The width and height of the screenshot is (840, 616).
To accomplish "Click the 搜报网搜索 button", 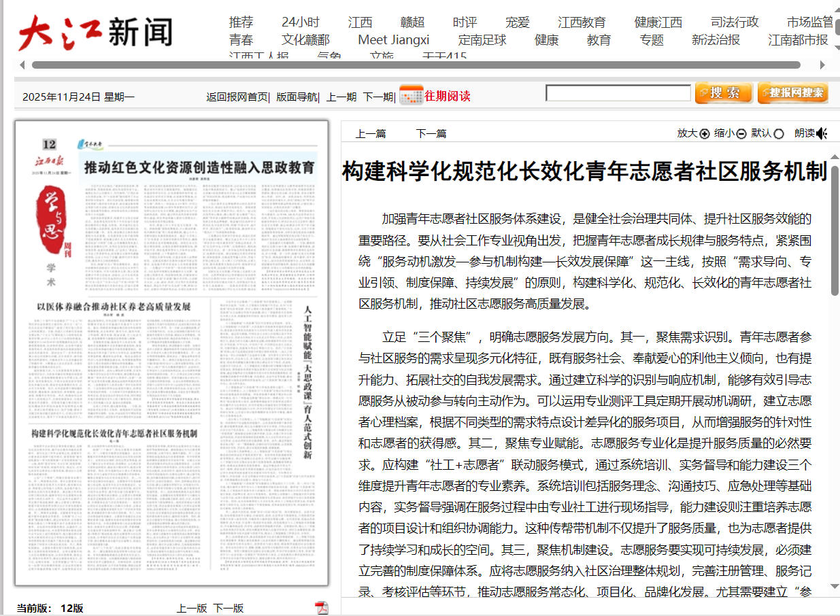I will click(x=793, y=93).
